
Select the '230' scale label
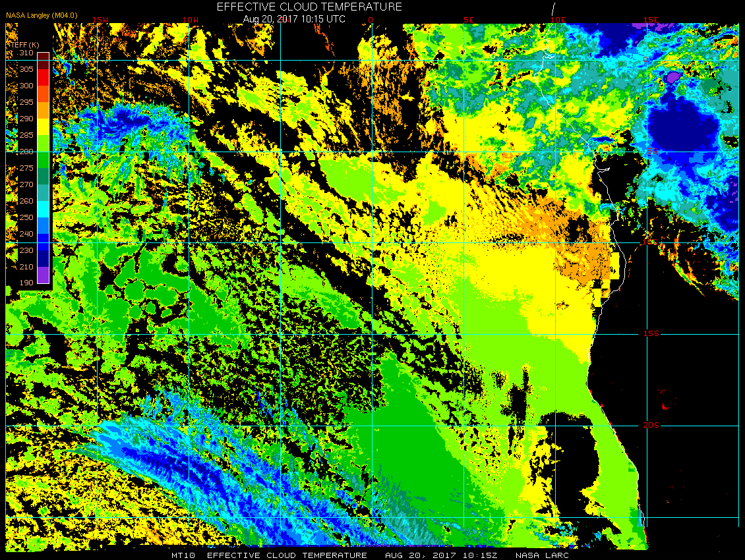point(26,250)
